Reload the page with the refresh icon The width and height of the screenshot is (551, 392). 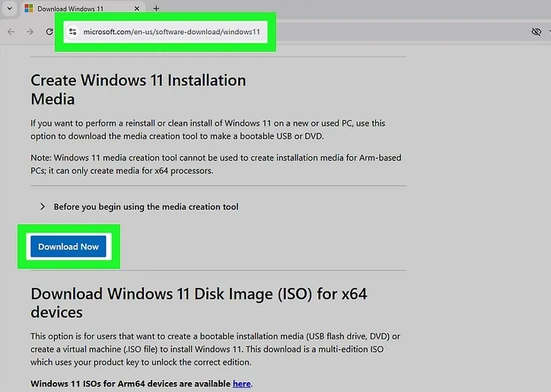point(49,31)
